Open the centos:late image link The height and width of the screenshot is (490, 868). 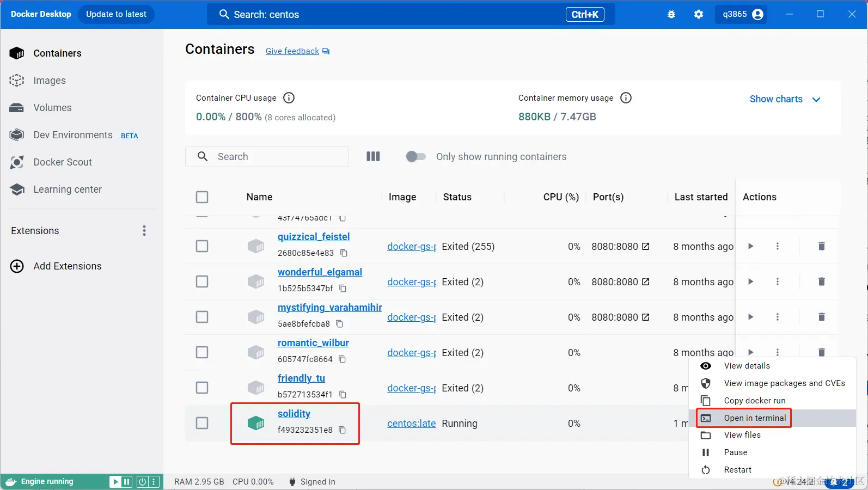(412, 424)
